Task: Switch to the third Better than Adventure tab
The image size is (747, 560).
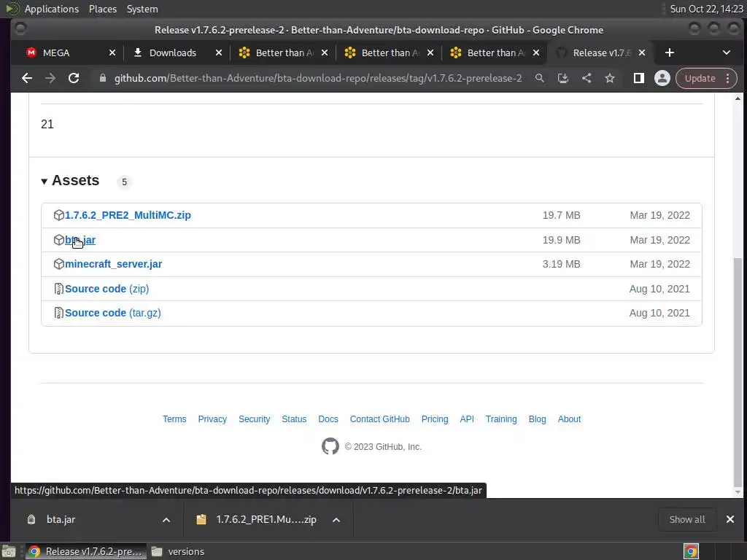Action: click(496, 52)
